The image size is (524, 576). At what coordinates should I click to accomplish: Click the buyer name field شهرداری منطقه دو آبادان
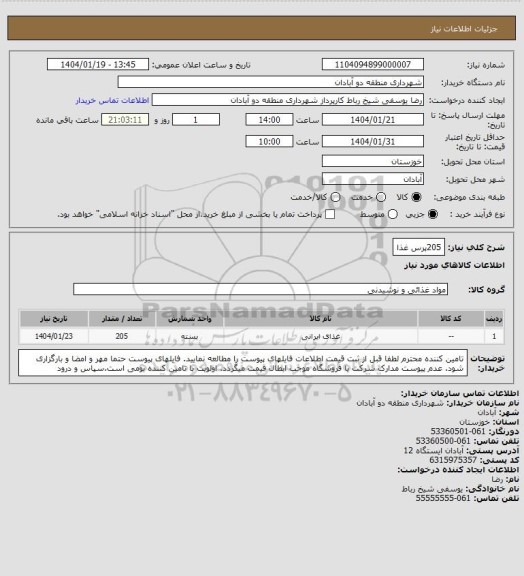pyautogui.click(x=270, y=82)
